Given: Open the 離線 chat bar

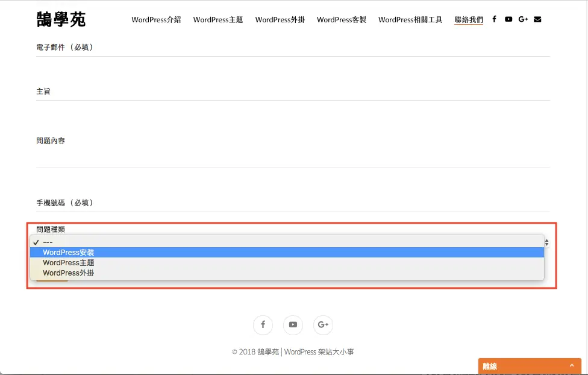Looking at the screenshot, I should tap(530, 366).
